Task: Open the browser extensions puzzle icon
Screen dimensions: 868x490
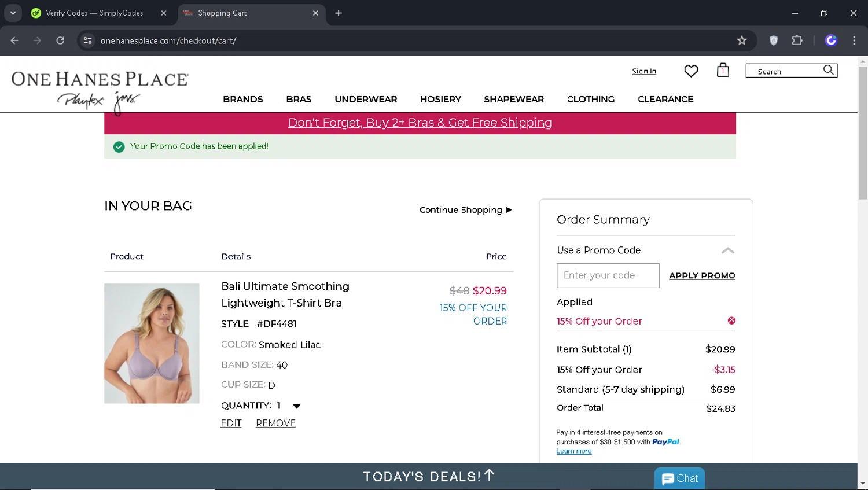Action: click(x=797, y=40)
